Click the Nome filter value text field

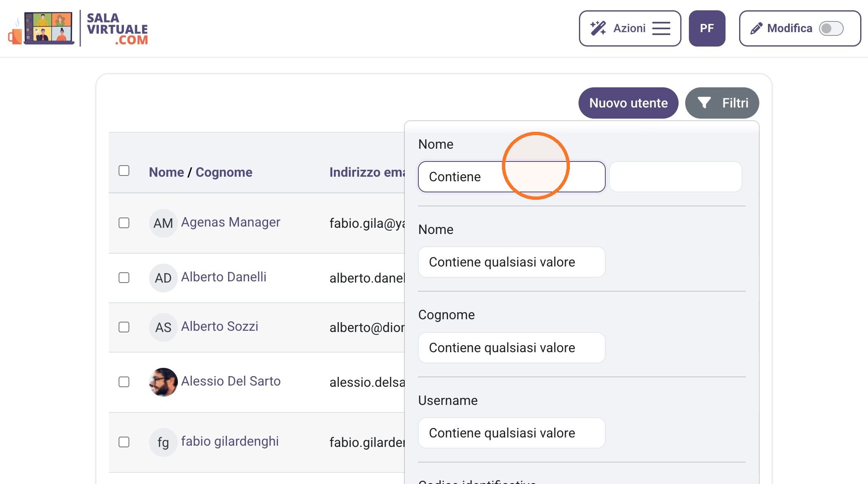click(676, 177)
